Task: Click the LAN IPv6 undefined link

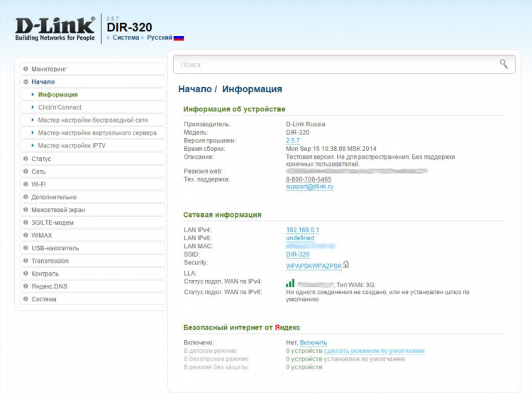Action: click(300, 238)
